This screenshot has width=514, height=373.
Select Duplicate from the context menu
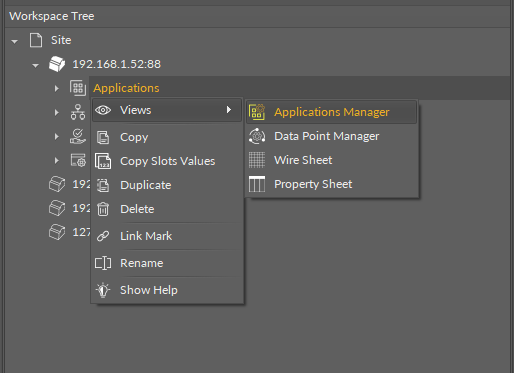click(167, 185)
